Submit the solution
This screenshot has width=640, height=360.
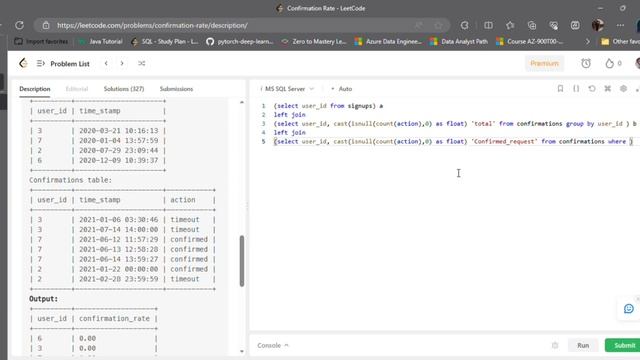(x=622, y=345)
